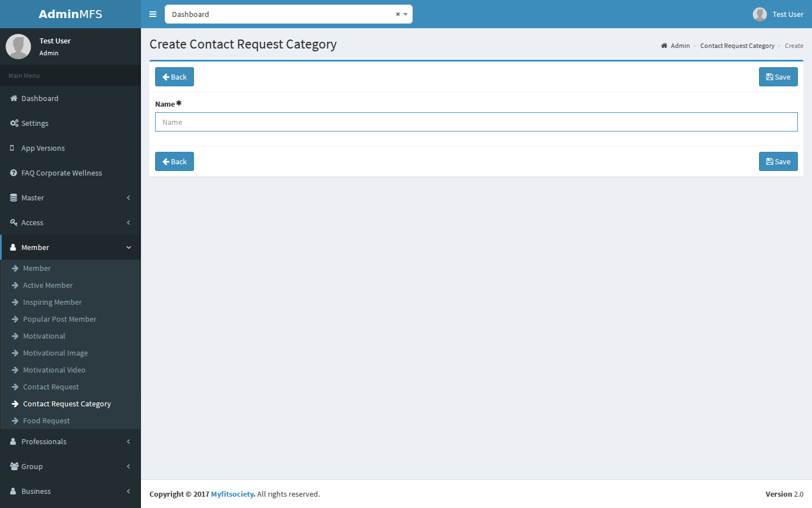This screenshot has width=812, height=508.
Task: Toggle the sidebar hamburger menu icon
Action: point(153,14)
